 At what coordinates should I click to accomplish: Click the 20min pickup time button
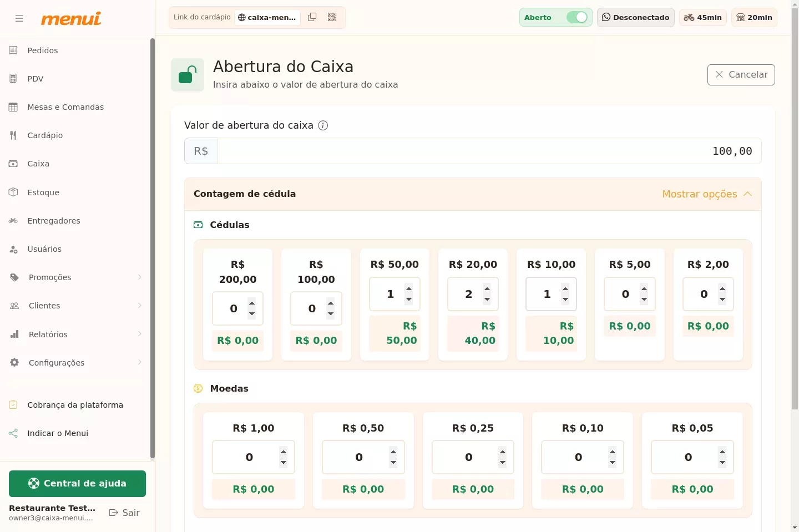(x=755, y=17)
